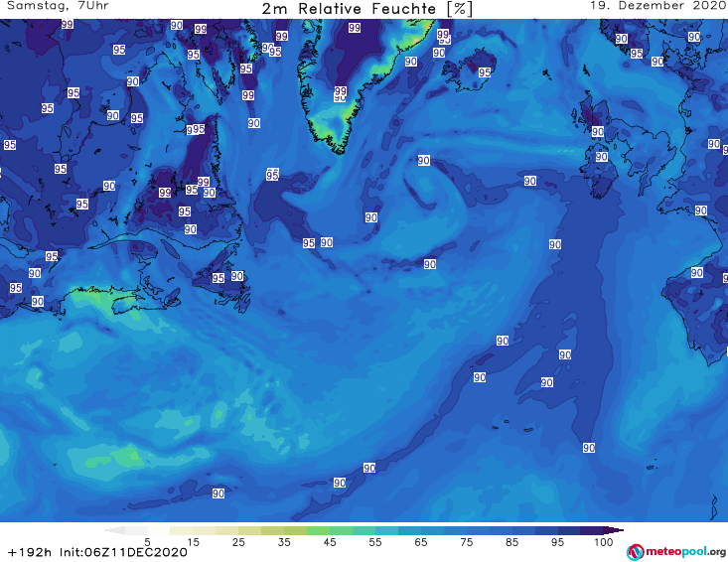Click the "55" value on colour scale

pyautogui.click(x=375, y=542)
